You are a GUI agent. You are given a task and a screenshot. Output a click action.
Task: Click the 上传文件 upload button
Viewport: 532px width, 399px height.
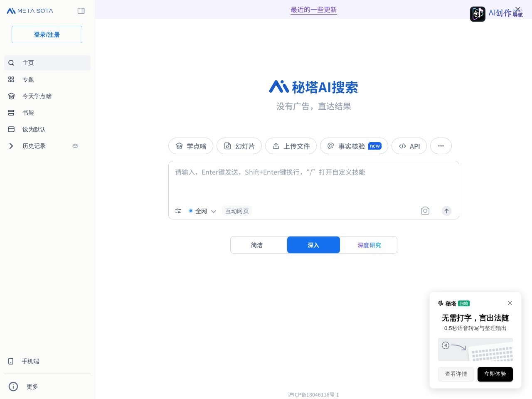(x=291, y=146)
